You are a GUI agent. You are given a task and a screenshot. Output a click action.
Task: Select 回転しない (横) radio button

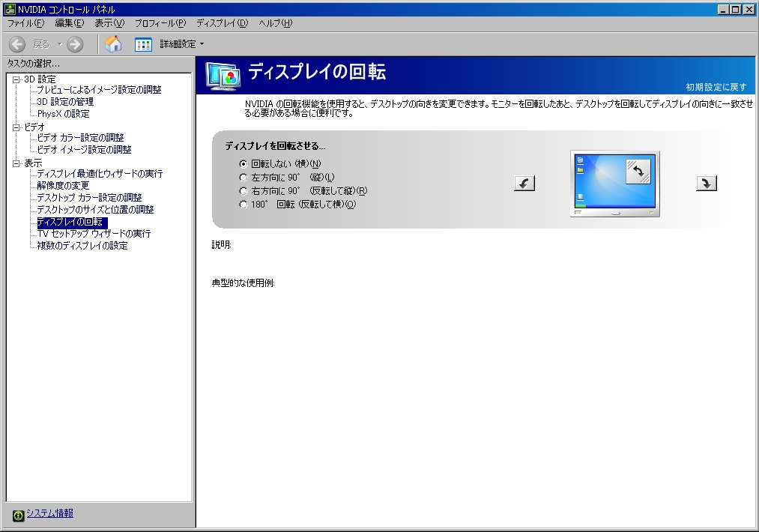click(x=244, y=164)
